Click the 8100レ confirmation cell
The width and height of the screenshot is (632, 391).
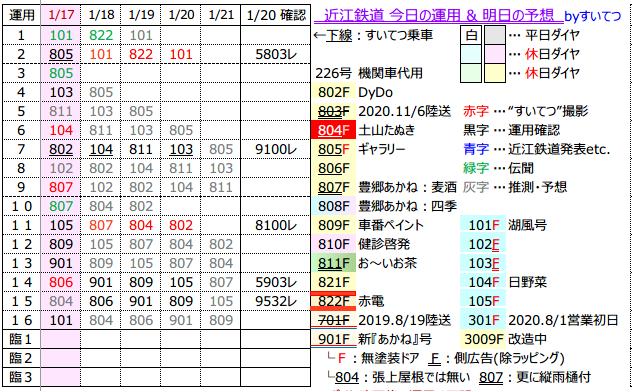276,225
